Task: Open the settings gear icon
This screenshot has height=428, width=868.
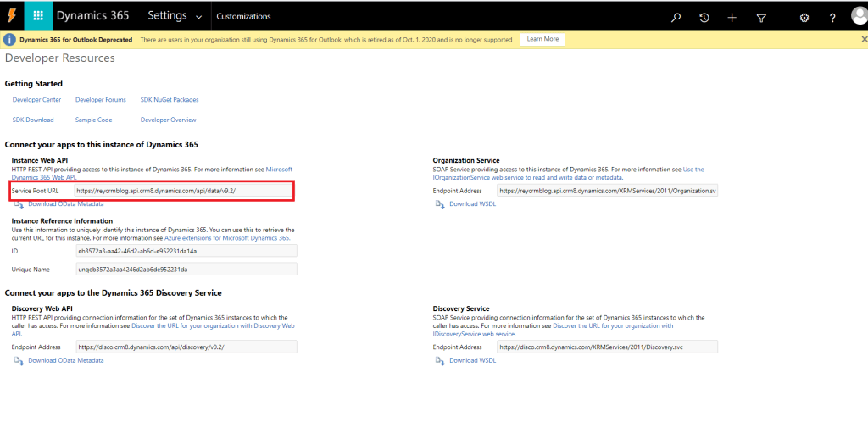Action: click(x=804, y=17)
